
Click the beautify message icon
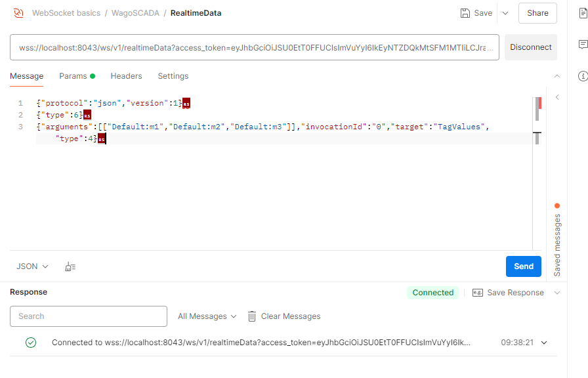click(x=70, y=266)
